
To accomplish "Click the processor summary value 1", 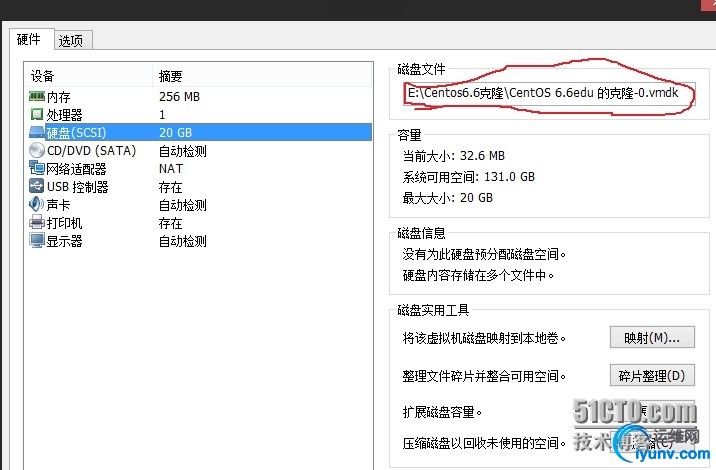I will (162, 115).
